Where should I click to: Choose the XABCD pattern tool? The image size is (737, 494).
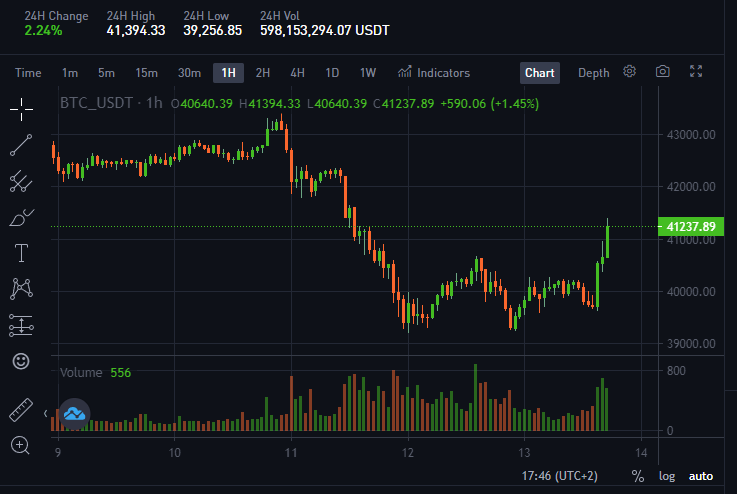coord(21,289)
